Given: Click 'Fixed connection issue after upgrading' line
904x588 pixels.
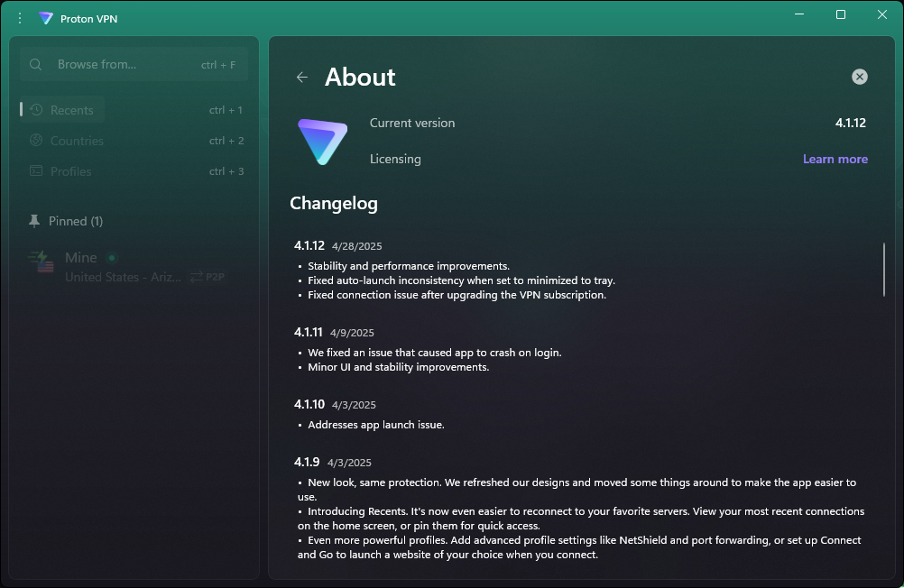Looking at the screenshot, I should pos(457,295).
